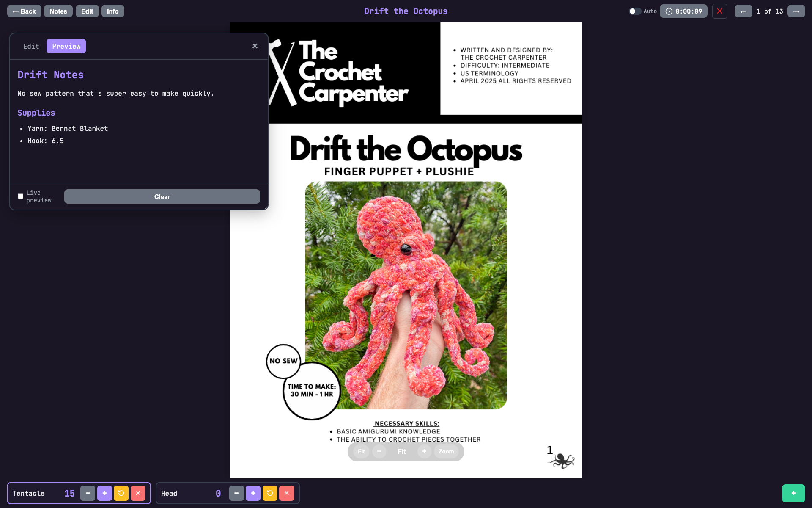Click the timer display
Image resolution: width=812 pixels, height=508 pixels.
click(683, 11)
